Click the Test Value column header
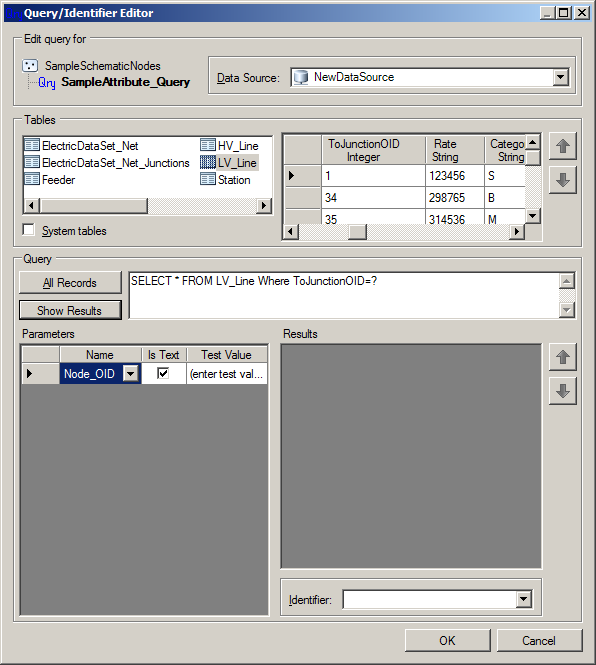The height and width of the screenshot is (665, 596). (227, 355)
